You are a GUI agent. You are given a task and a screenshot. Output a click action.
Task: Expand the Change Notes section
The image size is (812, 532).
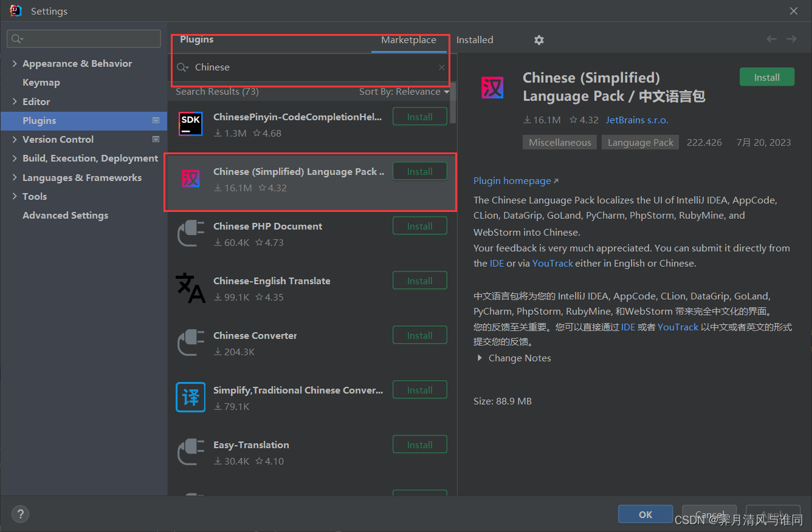tap(480, 358)
